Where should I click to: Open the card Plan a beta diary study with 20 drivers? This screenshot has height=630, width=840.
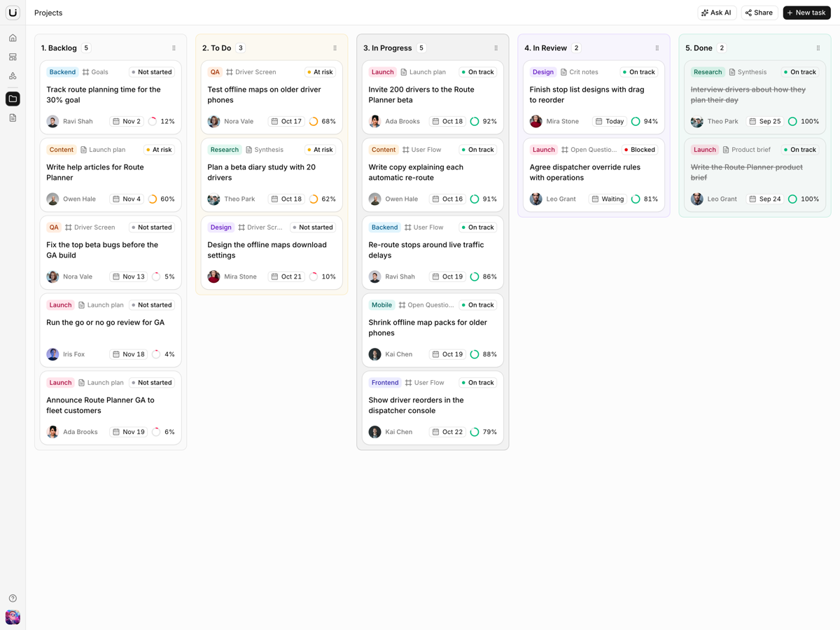[x=272, y=175]
